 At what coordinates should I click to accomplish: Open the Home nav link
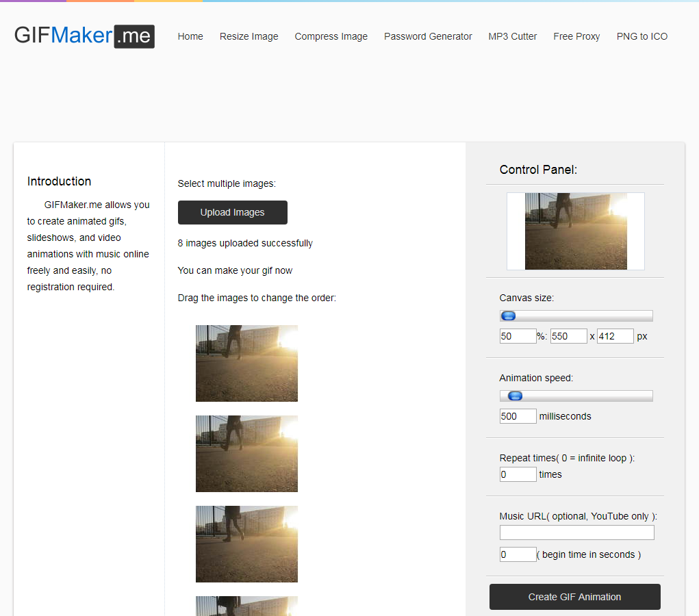tap(190, 36)
